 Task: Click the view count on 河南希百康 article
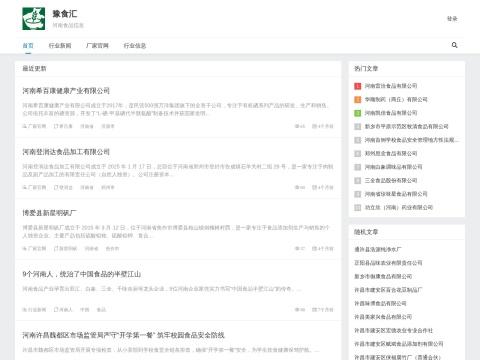tap(300, 126)
